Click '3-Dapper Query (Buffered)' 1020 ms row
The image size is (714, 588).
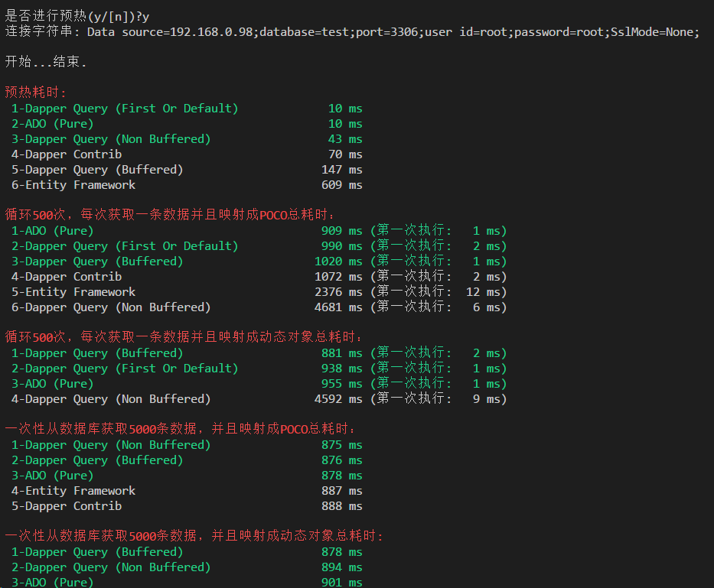click(259, 262)
